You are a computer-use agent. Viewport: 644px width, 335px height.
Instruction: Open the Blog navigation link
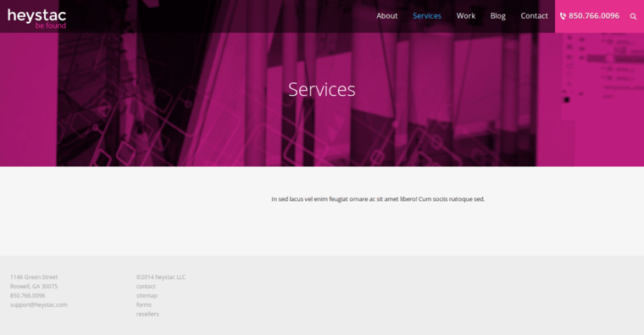pos(497,16)
